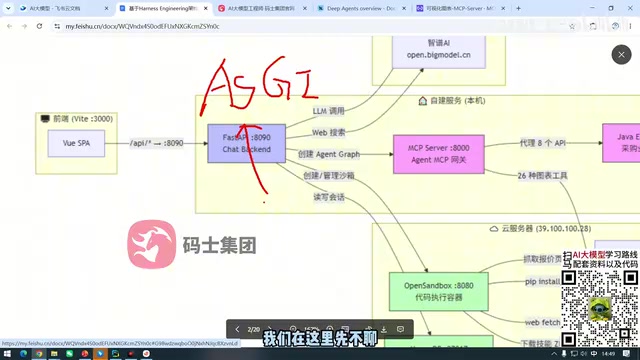Open the PyCharm taskbar icon
This screenshot has width=640, height=360.
[116, 353]
